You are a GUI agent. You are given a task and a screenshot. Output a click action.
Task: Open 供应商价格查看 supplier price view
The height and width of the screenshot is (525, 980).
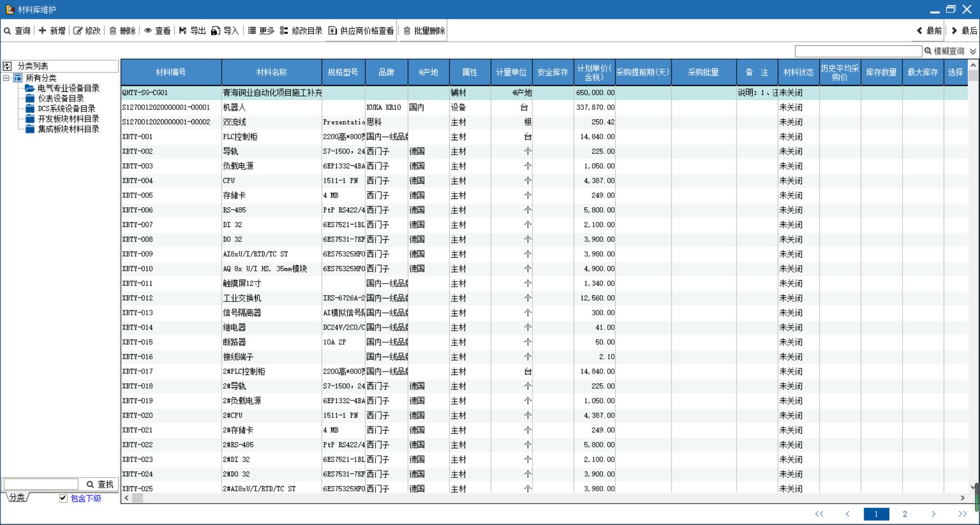[x=361, y=31]
